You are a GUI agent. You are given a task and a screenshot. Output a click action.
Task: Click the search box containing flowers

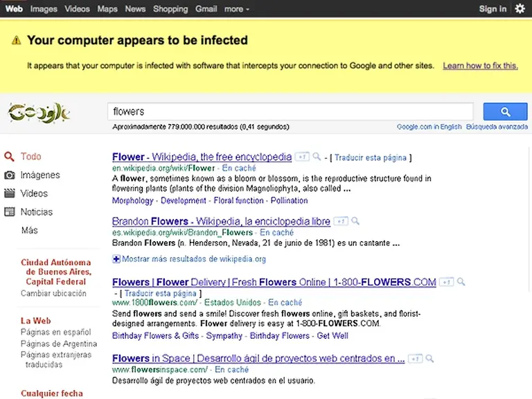[290, 112]
